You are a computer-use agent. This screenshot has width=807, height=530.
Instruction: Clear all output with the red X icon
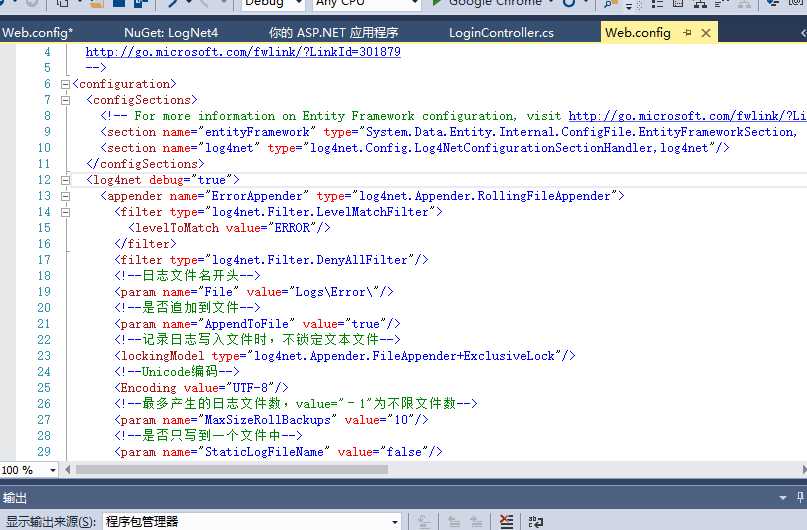coord(506,522)
